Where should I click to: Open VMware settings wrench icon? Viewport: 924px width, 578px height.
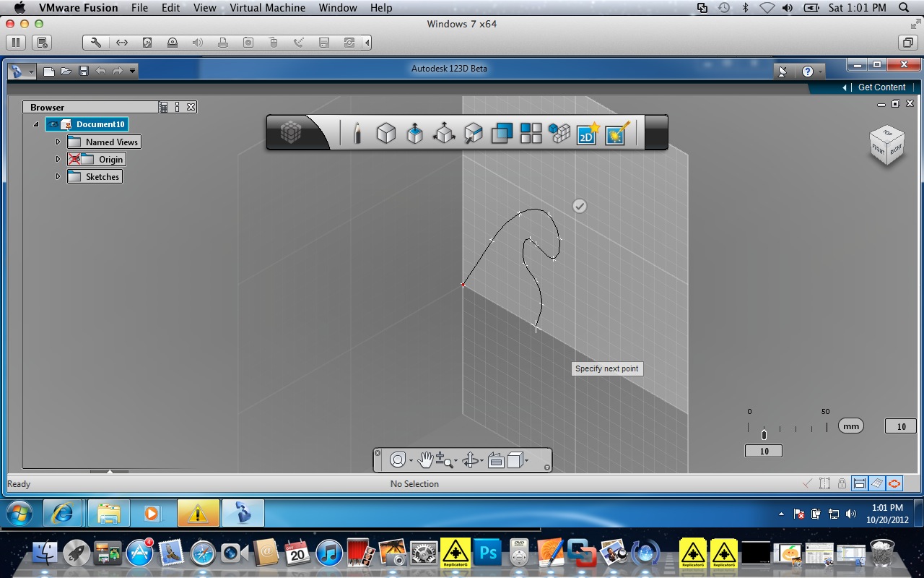96,43
